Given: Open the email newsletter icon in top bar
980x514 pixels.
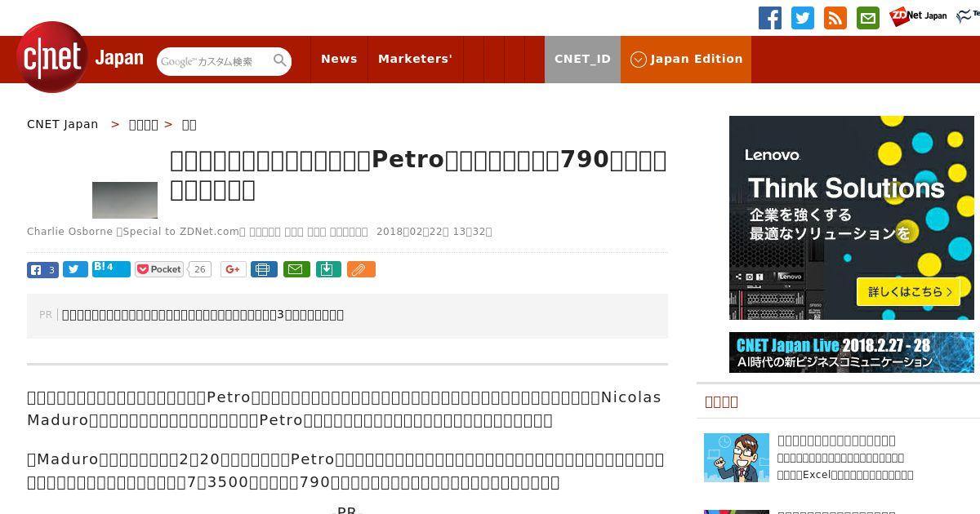Looking at the screenshot, I should [x=868, y=18].
